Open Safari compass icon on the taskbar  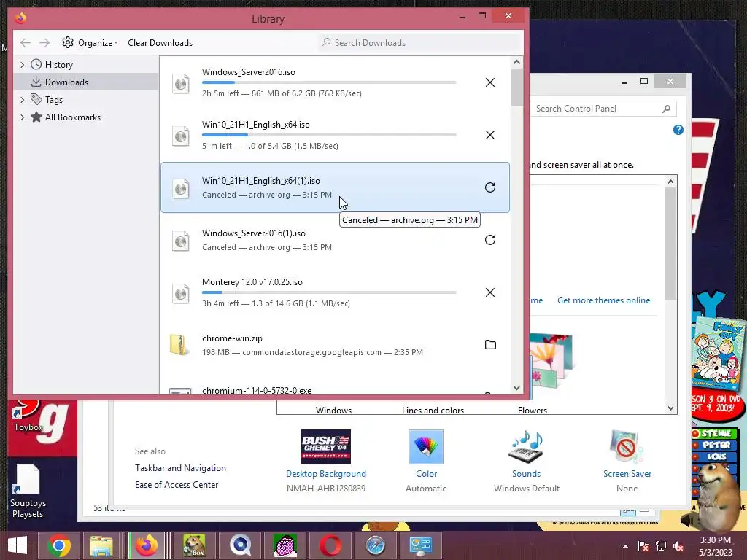pos(376,545)
